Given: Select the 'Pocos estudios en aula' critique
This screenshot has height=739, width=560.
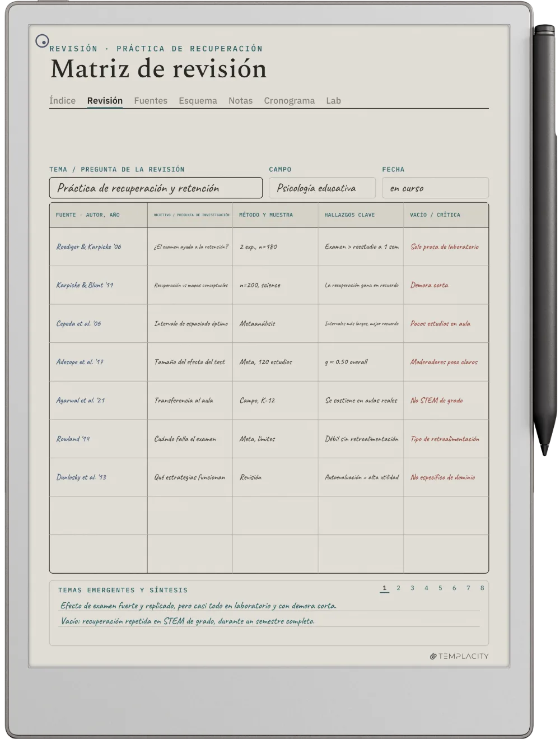Looking at the screenshot, I should [x=446, y=323].
